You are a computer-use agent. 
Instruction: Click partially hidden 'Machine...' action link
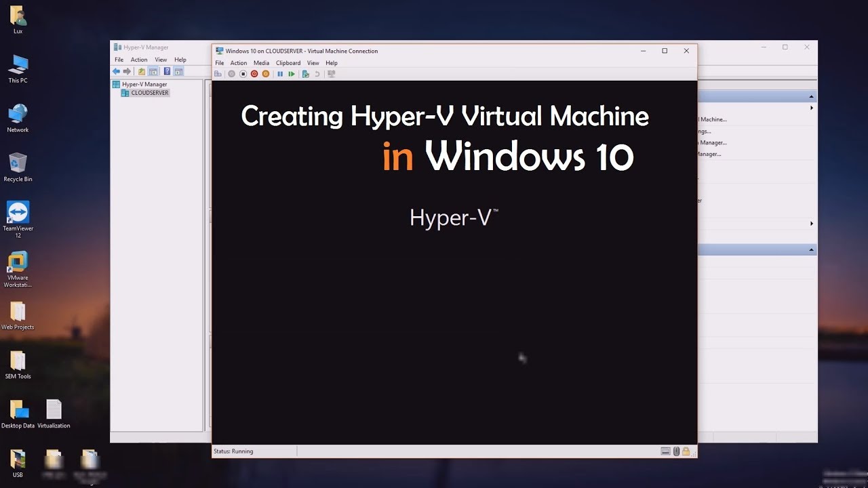[x=712, y=119]
